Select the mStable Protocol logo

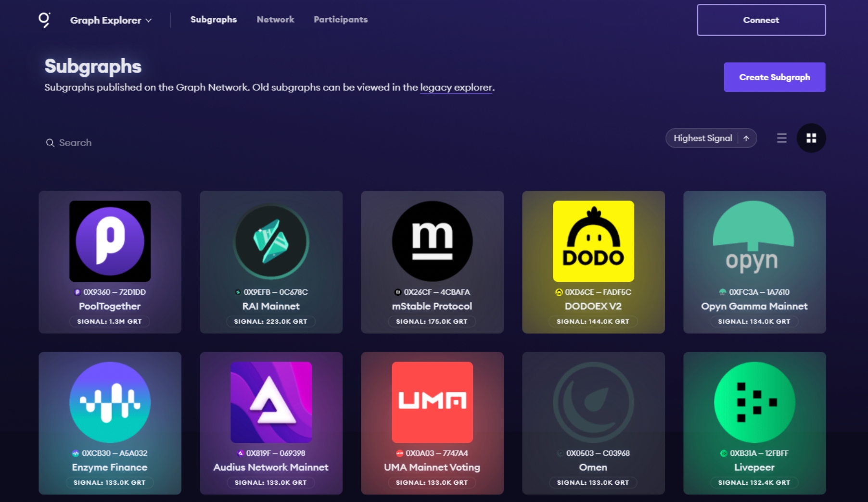coord(432,241)
